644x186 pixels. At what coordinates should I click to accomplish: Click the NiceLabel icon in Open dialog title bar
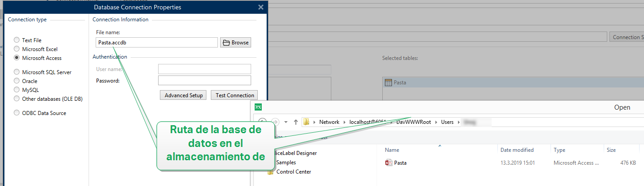point(258,107)
